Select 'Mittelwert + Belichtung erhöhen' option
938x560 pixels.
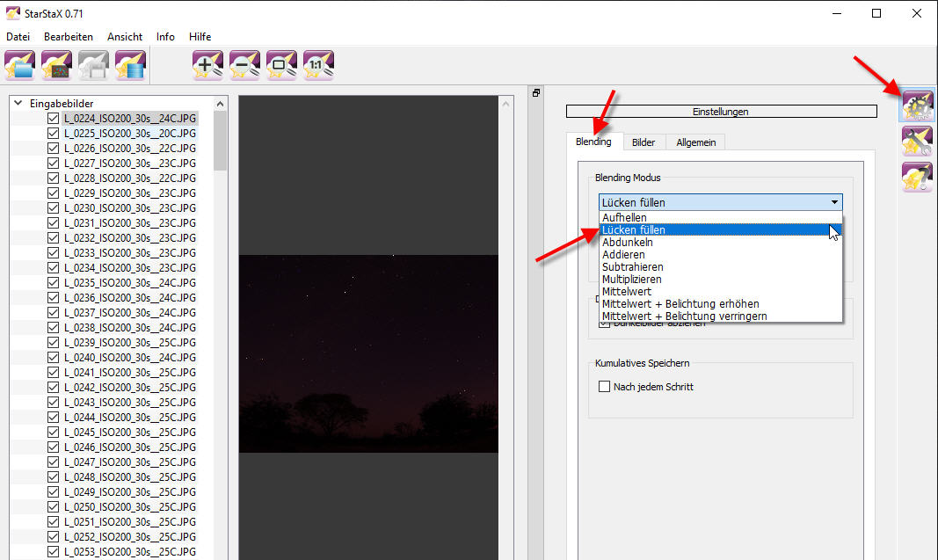click(x=680, y=303)
